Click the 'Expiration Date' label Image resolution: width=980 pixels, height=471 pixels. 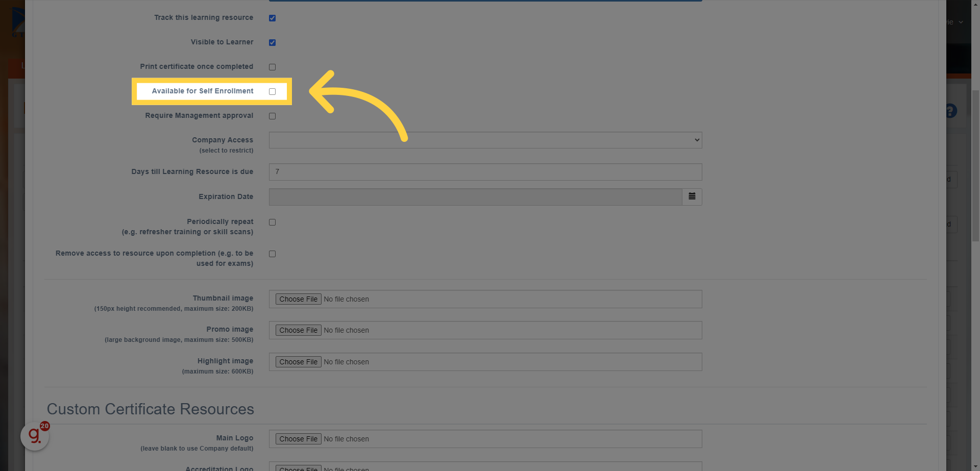[226, 196]
